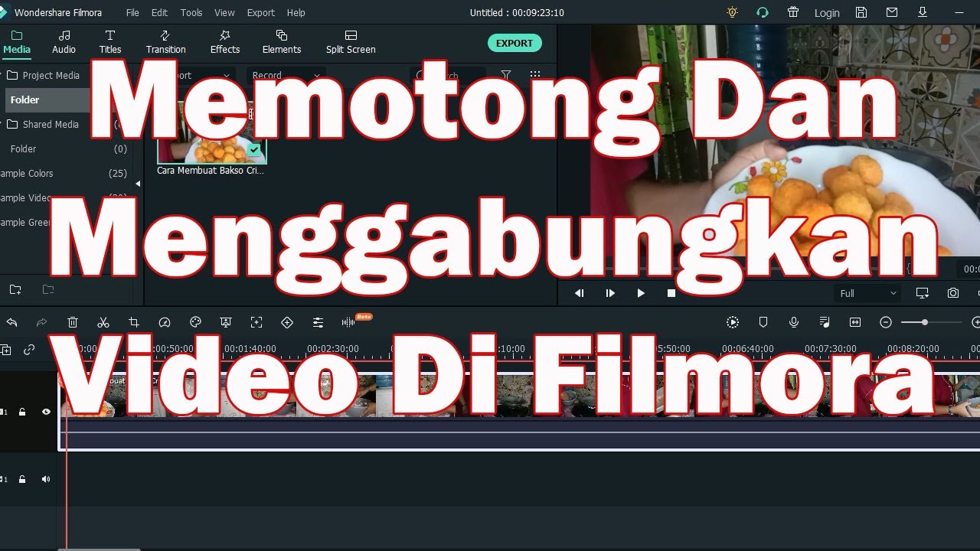
Task: Open the Audio Mixer icon
Action: click(825, 322)
